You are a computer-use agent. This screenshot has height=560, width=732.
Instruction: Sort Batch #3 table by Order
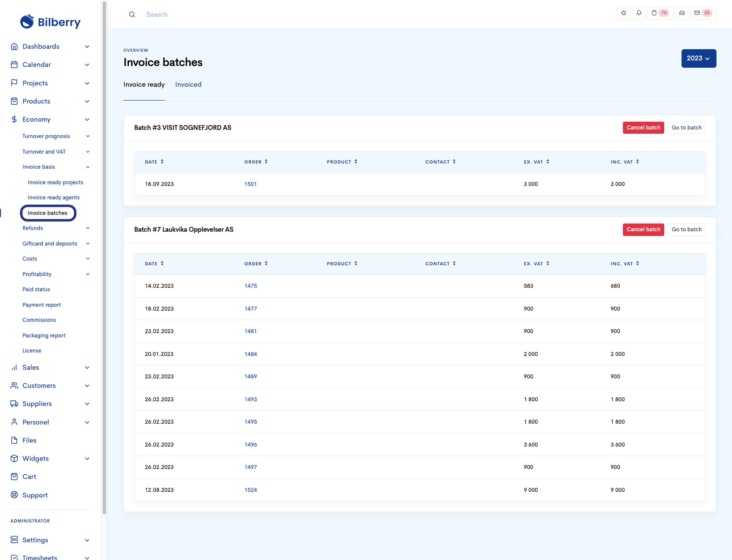pyautogui.click(x=256, y=162)
